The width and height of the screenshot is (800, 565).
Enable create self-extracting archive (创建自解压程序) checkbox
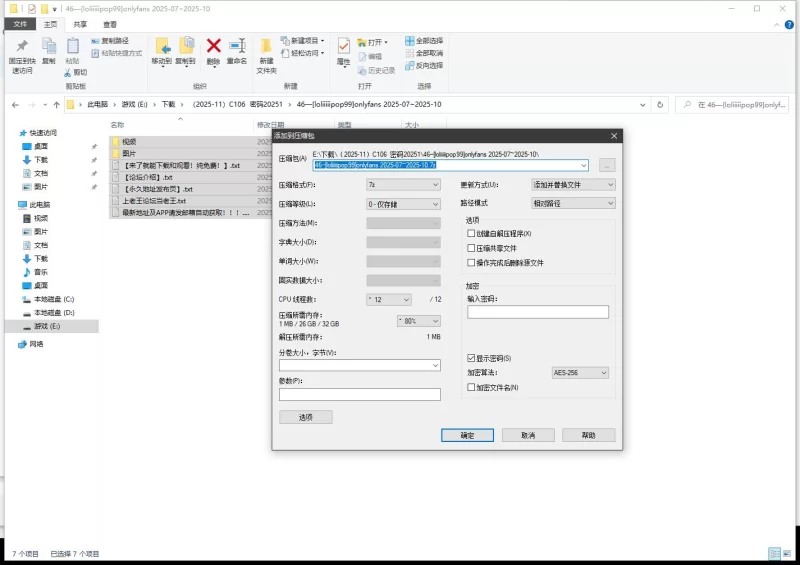(x=471, y=233)
